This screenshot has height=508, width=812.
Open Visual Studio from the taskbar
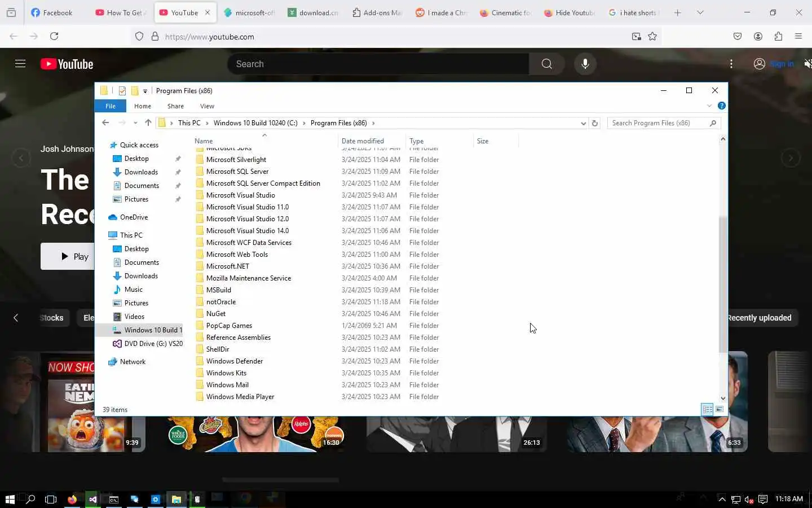coord(93,499)
